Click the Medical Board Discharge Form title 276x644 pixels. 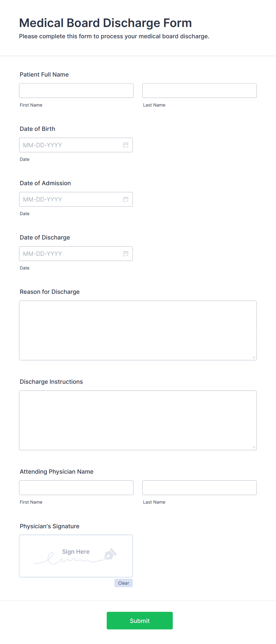105,23
